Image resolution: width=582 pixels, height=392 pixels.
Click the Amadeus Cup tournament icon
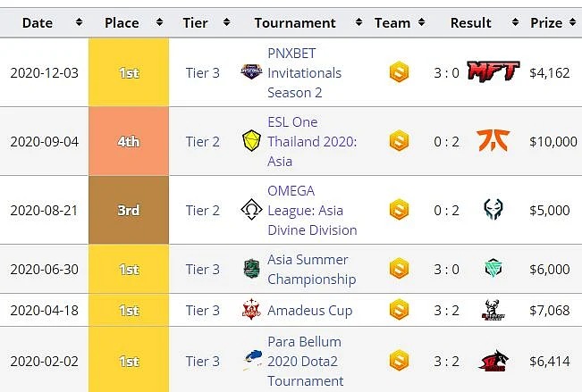[x=251, y=309]
